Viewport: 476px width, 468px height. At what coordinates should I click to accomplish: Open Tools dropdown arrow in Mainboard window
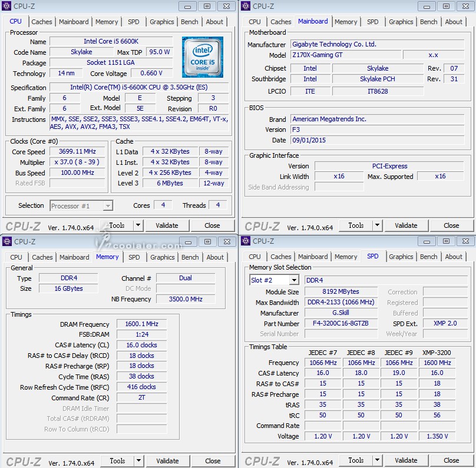[378, 225]
